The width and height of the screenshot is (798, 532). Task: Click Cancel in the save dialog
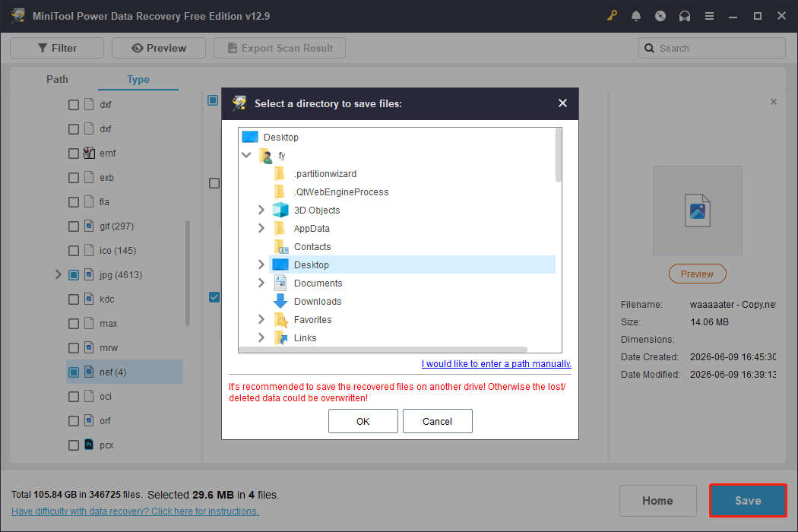pos(437,421)
